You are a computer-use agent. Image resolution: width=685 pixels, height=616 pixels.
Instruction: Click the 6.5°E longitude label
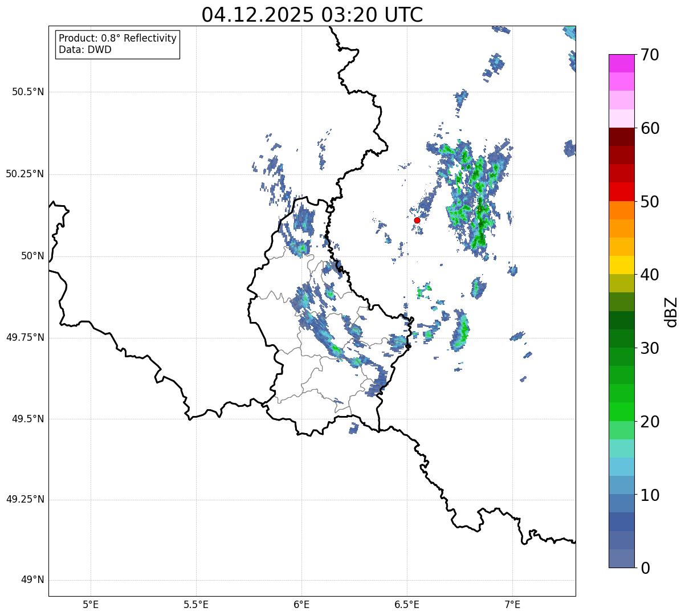pos(407,605)
